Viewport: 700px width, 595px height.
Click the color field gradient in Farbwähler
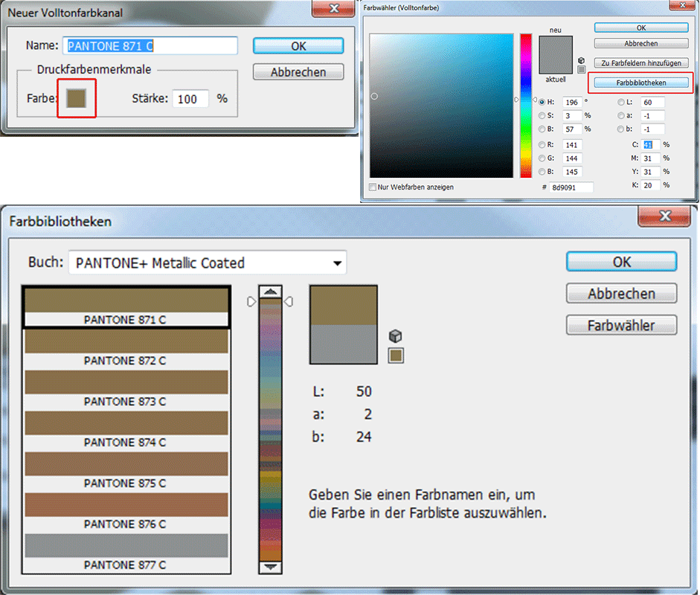pos(442,106)
